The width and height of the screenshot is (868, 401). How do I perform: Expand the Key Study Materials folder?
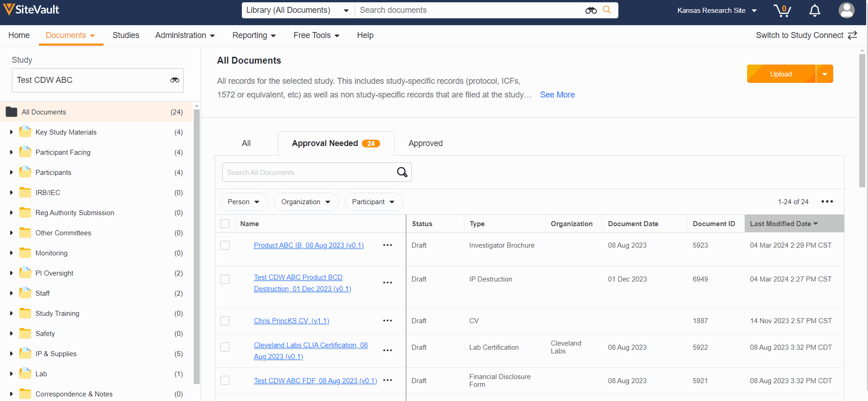[x=11, y=132]
